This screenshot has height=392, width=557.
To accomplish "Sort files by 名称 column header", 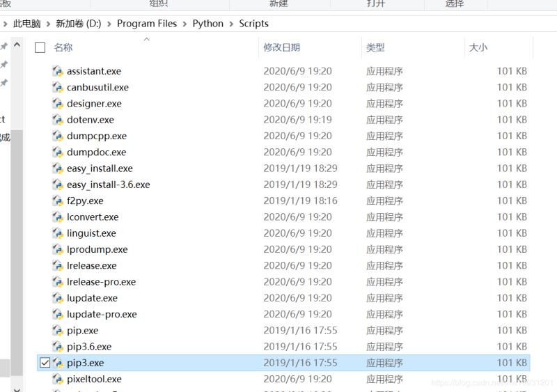I will tap(63, 47).
